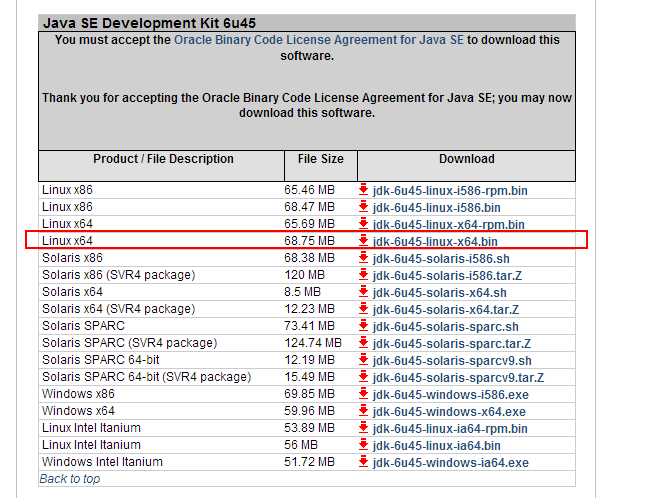
Task: Select the 124.74 MB file size cell
Action: pos(313,343)
